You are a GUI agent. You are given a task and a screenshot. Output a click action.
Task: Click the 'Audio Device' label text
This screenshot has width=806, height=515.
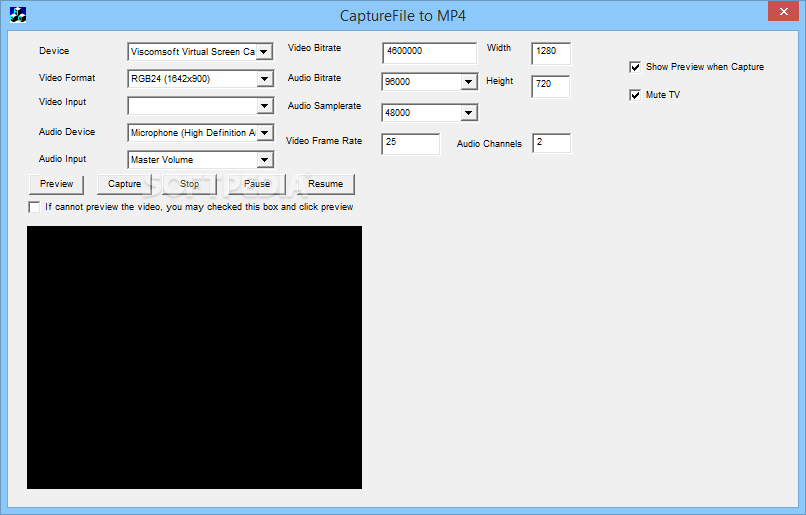(67, 132)
